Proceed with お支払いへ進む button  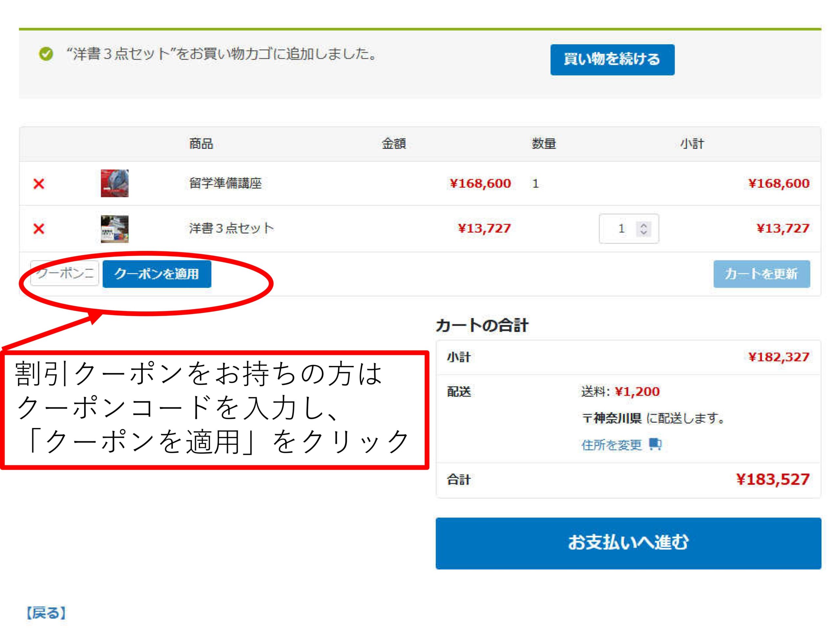628,543
